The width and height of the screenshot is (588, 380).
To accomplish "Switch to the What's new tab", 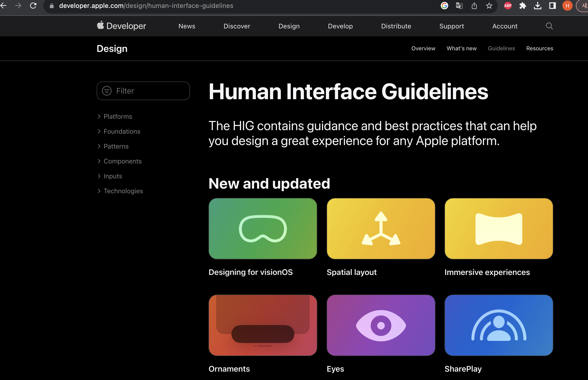I will pos(461,48).
